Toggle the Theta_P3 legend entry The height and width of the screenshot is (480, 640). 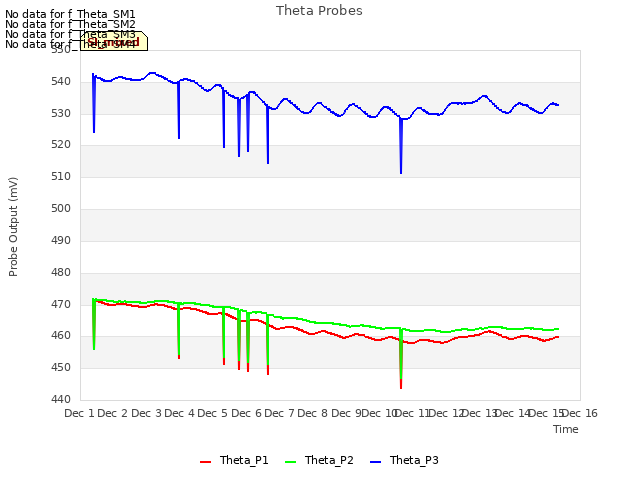point(404,460)
